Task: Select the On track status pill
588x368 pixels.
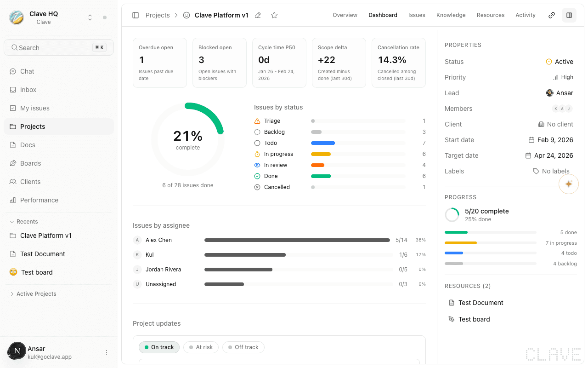Action: click(159, 347)
